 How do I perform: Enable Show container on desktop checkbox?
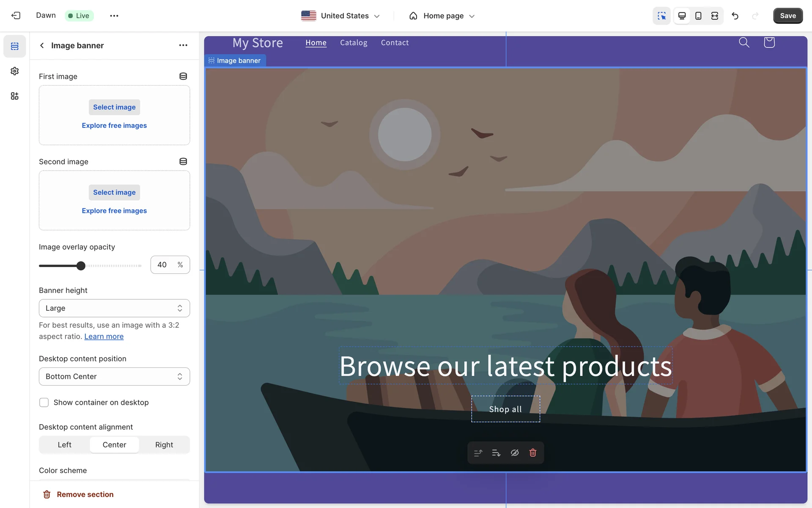[44, 403]
